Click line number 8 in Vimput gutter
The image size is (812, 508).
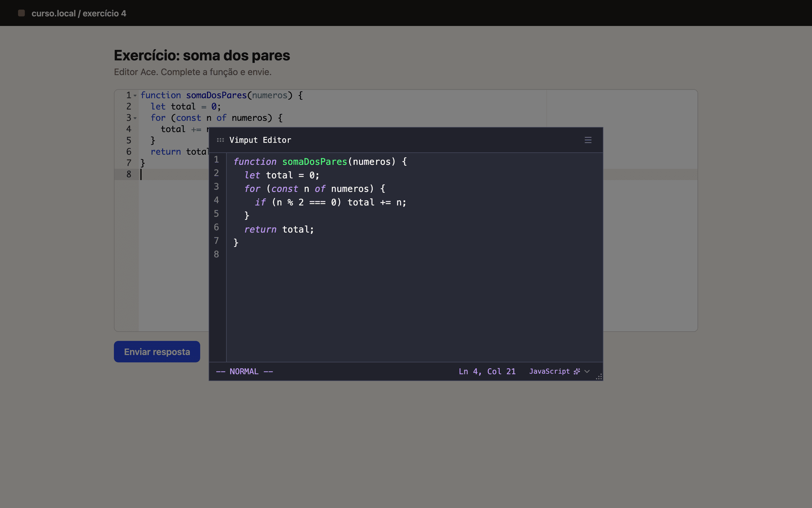coord(217,254)
